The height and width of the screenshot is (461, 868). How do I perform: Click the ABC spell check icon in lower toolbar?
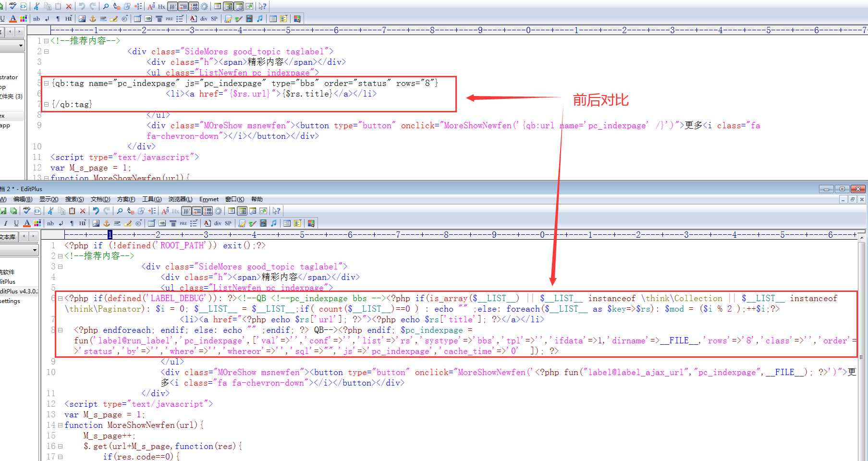[x=26, y=211]
